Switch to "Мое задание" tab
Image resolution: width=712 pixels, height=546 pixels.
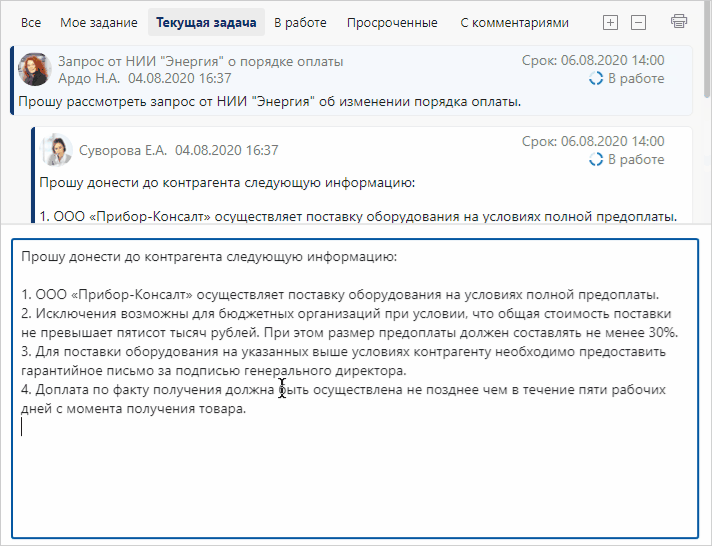98,22
